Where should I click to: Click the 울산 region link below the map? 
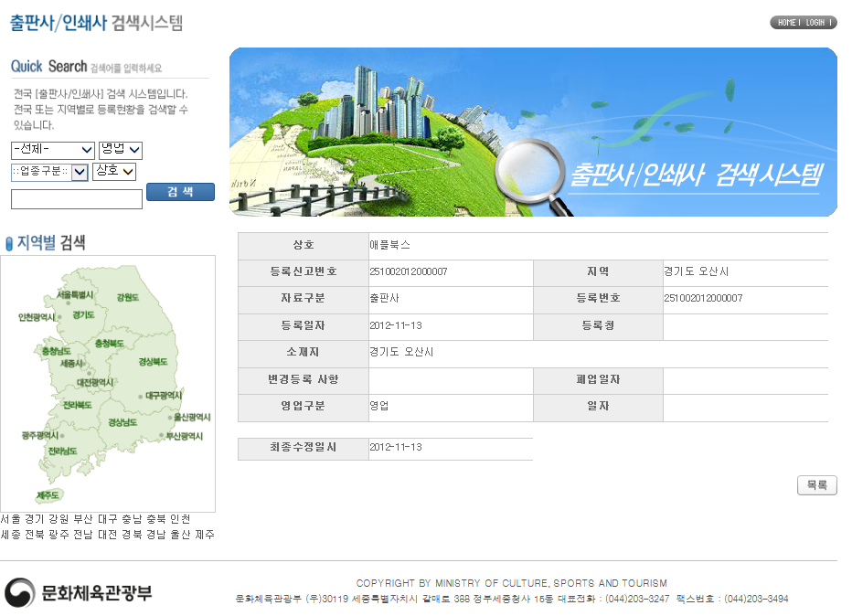(179, 535)
